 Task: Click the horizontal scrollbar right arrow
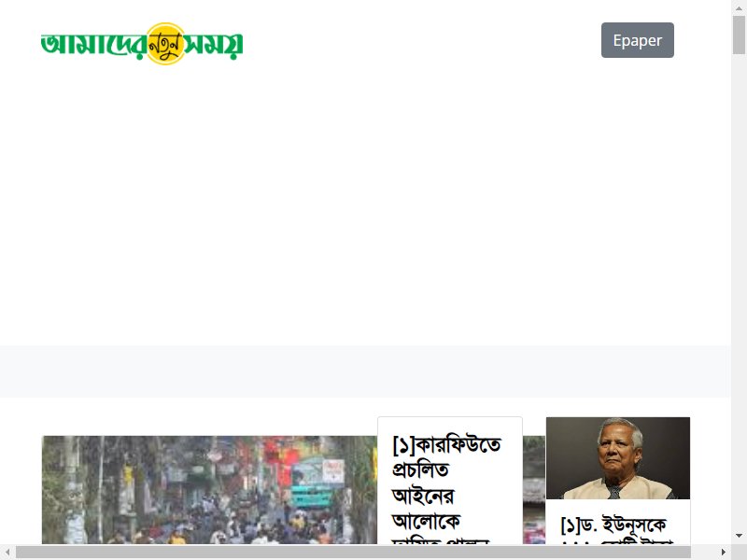pyautogui.click(x=724, y=552)
